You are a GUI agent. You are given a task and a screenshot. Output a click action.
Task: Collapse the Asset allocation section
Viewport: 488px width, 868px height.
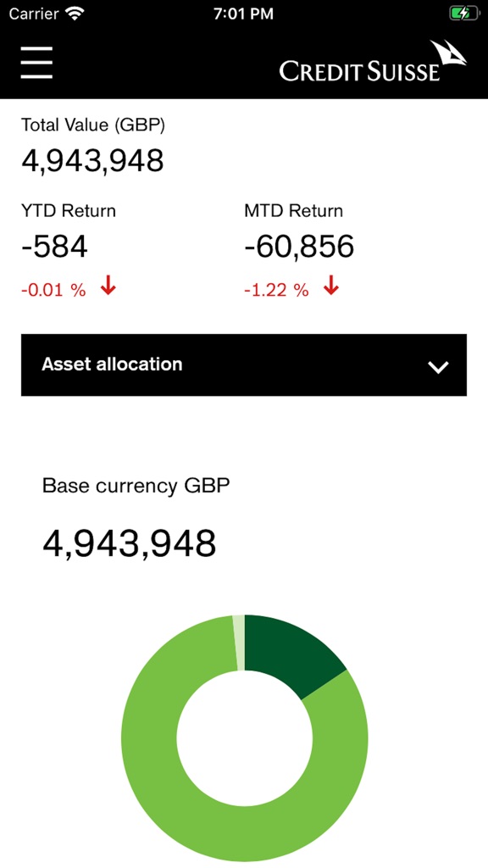[244, 365]
